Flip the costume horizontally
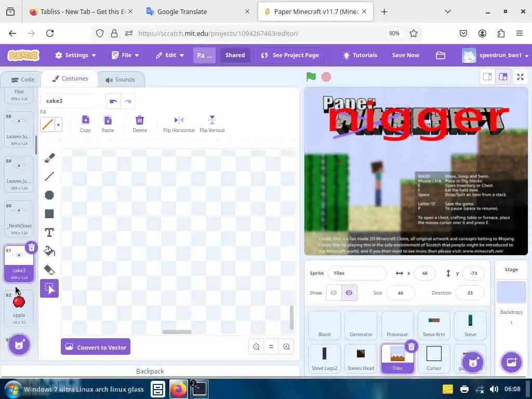Screen dimensions: 532x399 179,124
